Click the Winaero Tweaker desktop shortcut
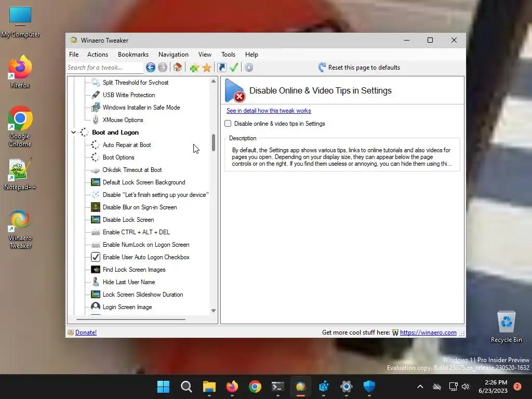The height and width of the screenshot is (399, 532). pos(20,229)
